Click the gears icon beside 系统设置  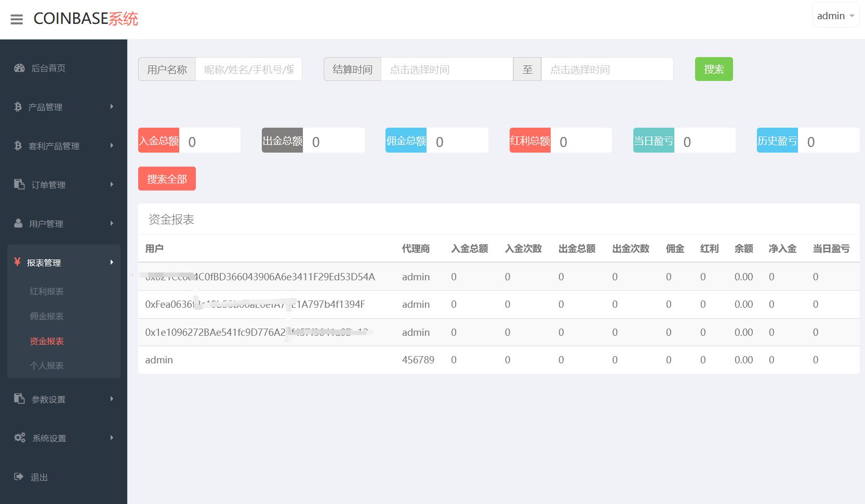click(20, 438)
